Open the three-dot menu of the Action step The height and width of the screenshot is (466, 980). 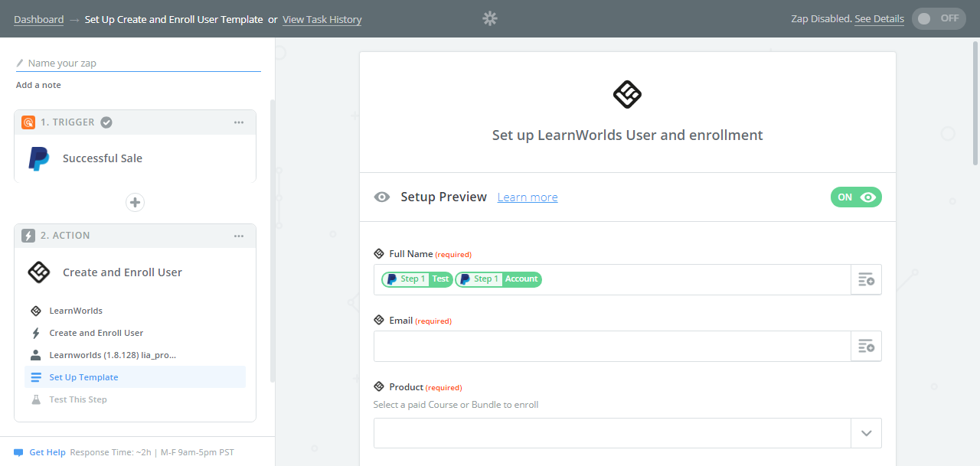tap(239, 236)
